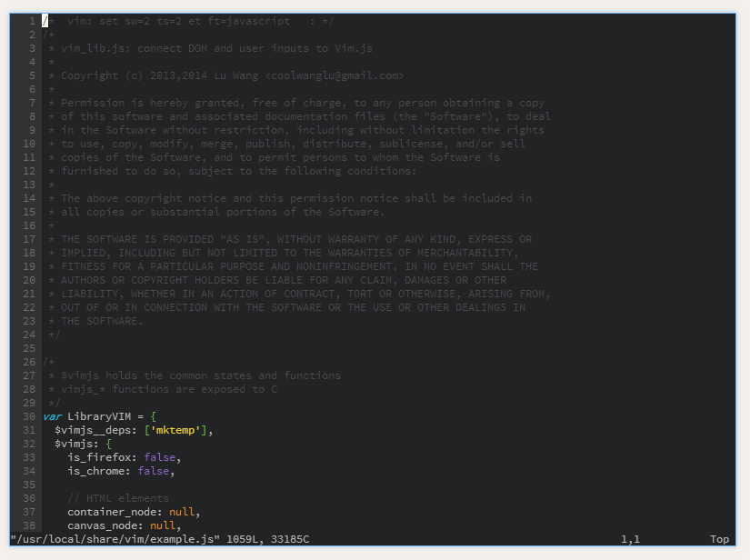
Task: Click the '$vimjs:' property on line 32
Action: coord(76,444)
